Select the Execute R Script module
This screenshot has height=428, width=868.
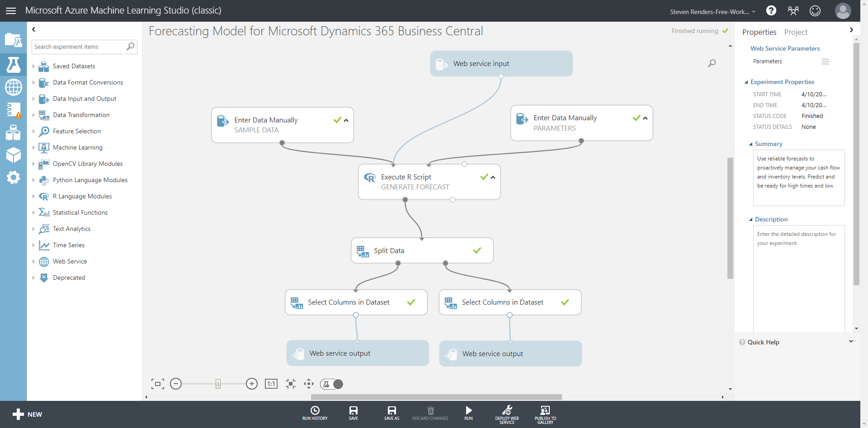click(x=429, y=182)
